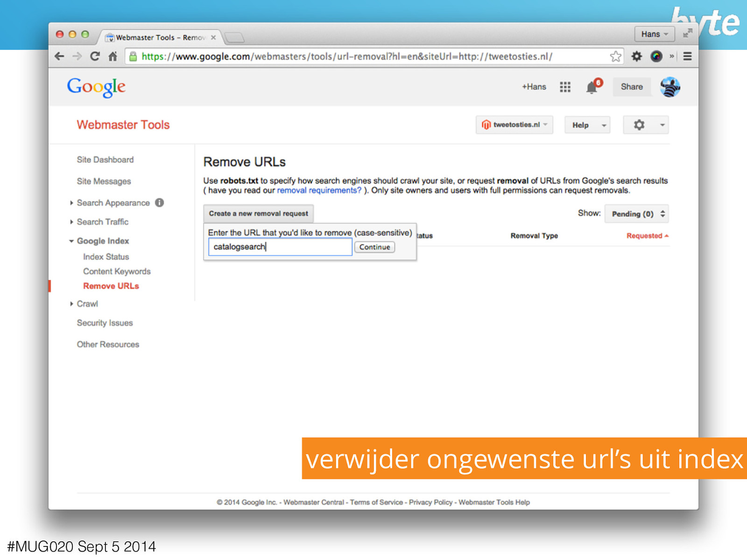Click the Webmaster Tools heading link

123,125
